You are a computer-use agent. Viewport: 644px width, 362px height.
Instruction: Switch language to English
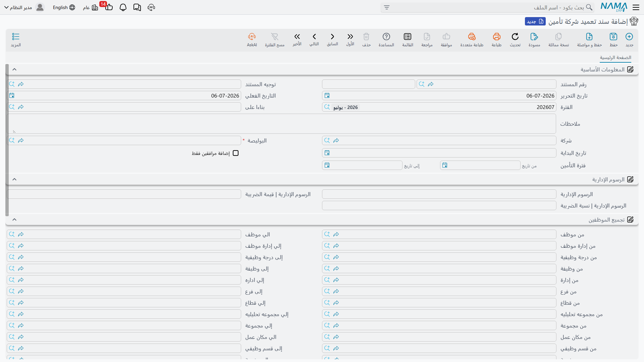coord(64,7)
